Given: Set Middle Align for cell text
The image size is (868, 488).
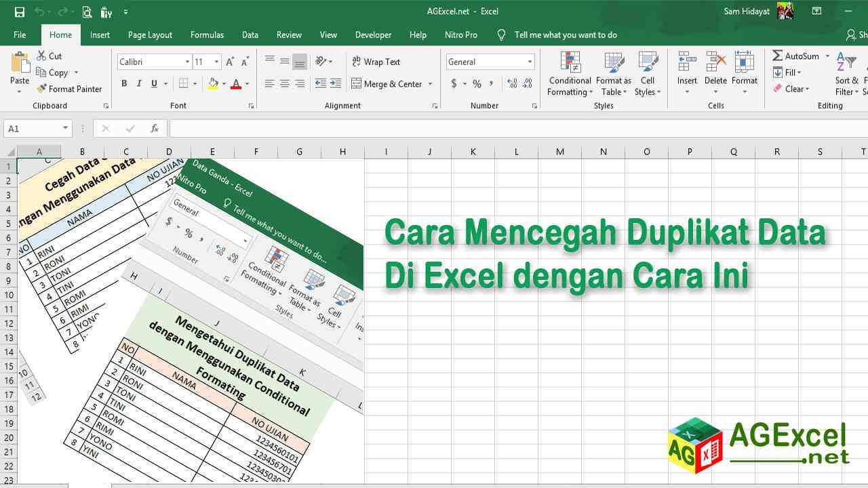Looking at the screenshot, I should (284, 62).
